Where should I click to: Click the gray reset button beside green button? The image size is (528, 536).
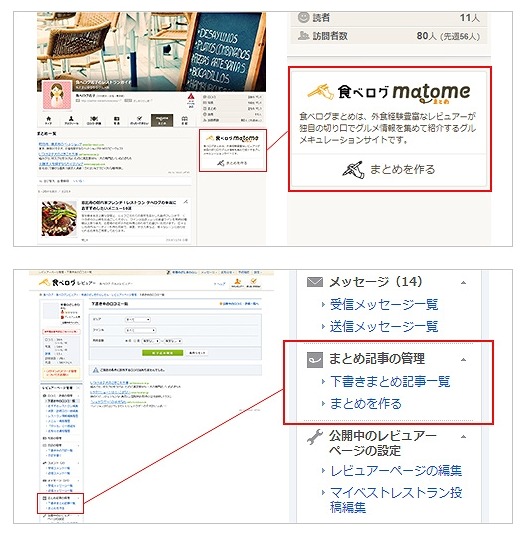click(x=197, y=352)
